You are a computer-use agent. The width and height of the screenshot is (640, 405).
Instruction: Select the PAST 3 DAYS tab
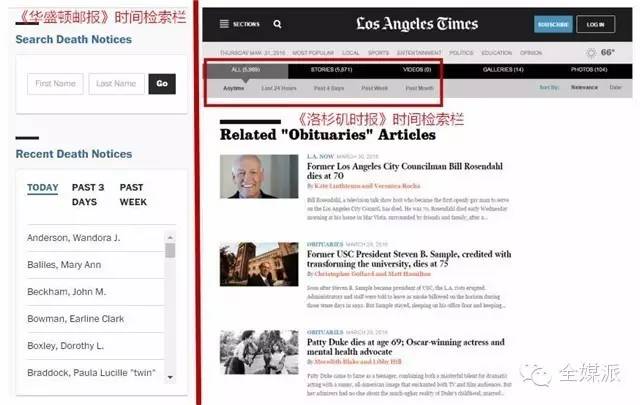pos(88,195)
